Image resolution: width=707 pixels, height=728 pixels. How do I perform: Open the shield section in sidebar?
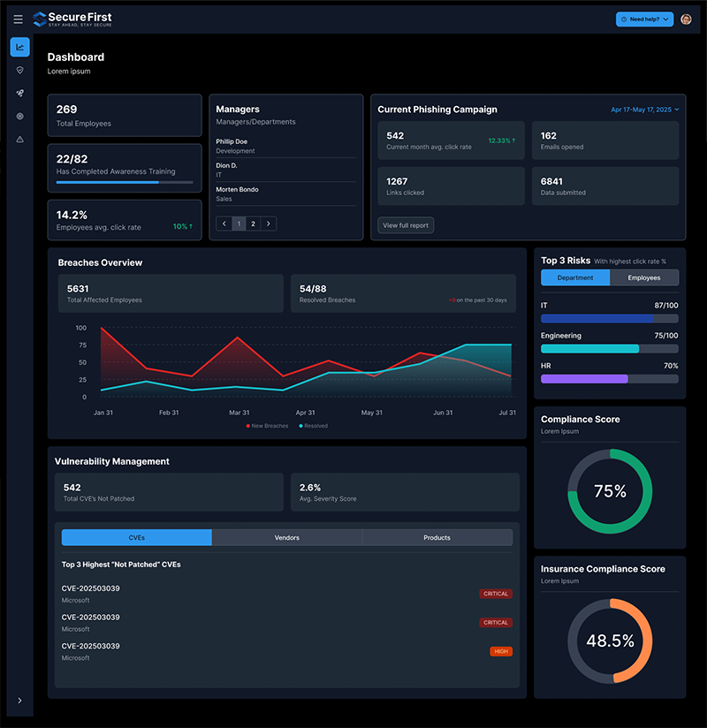pos(19,70)
